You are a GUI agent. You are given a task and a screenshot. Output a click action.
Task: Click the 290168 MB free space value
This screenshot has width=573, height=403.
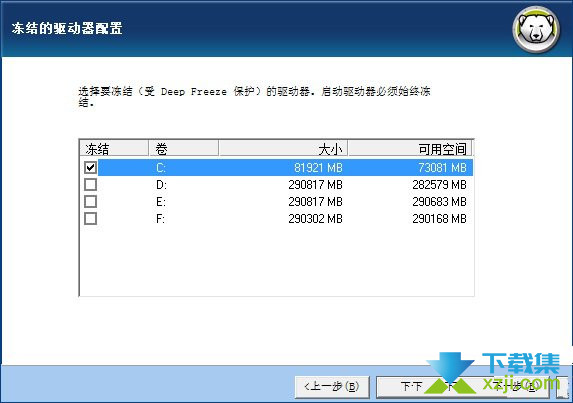[439, 219]
